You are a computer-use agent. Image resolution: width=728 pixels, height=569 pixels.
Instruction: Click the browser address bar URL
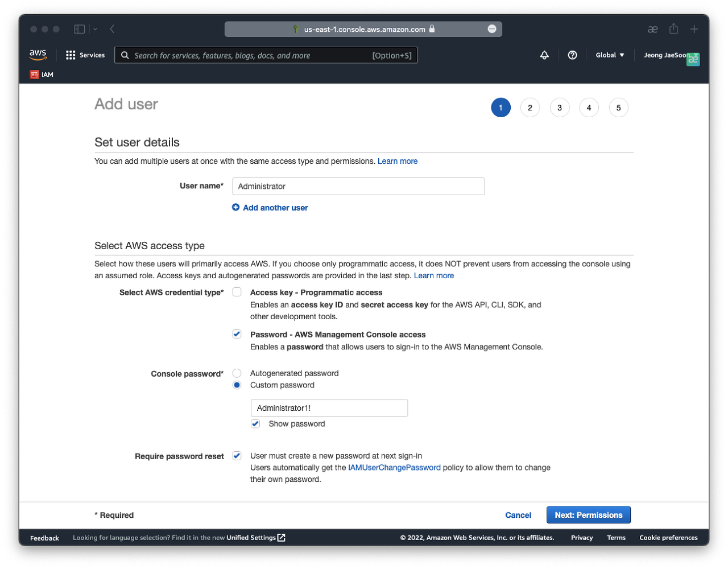[x=365, y=29]
